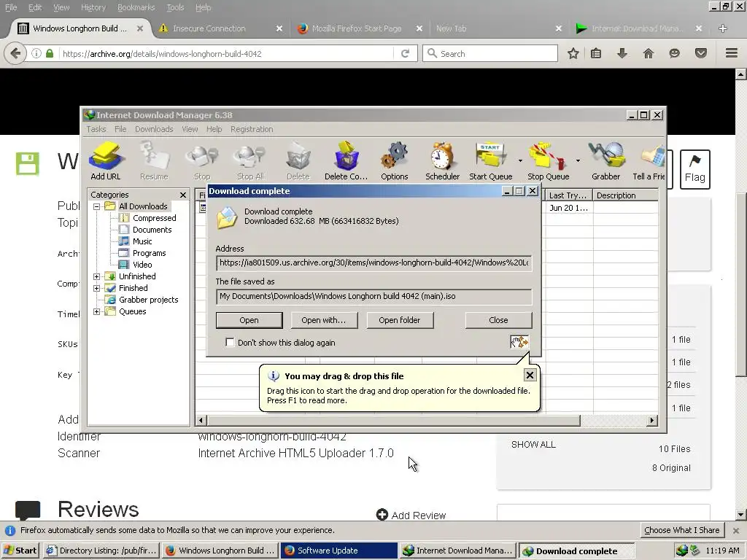Open the IDM Downloads menu

154,129
